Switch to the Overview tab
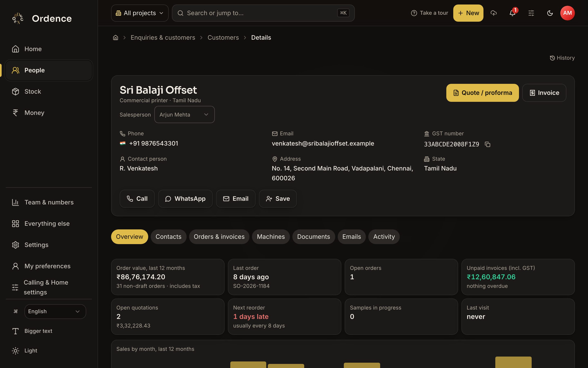Screen dimensions: 588x368 click(129, 237)
